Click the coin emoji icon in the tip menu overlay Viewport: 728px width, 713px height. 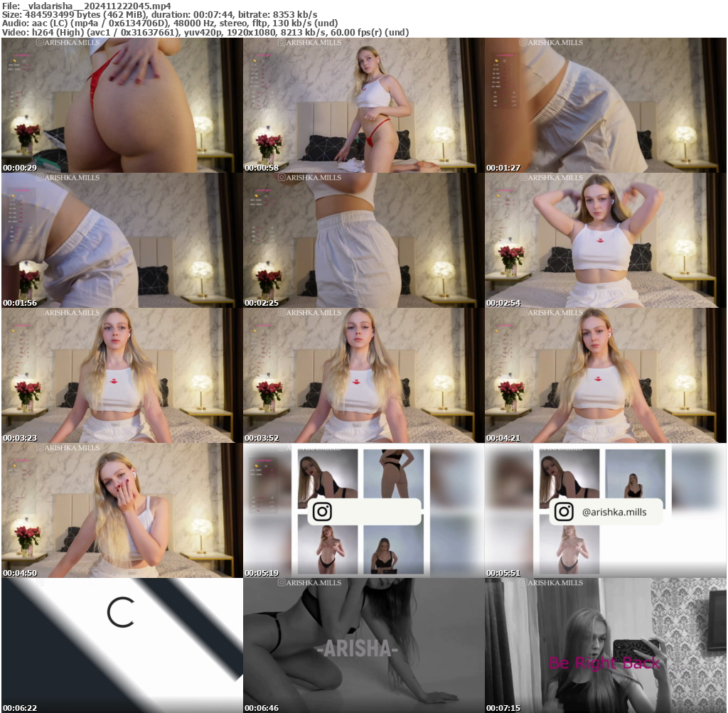point(15,61)
